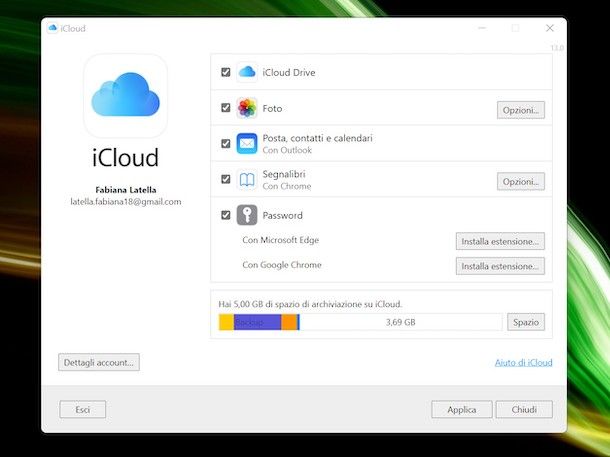Close the iCloud window
Viewport: 610px width, 457px height.
tap(550, 28)
